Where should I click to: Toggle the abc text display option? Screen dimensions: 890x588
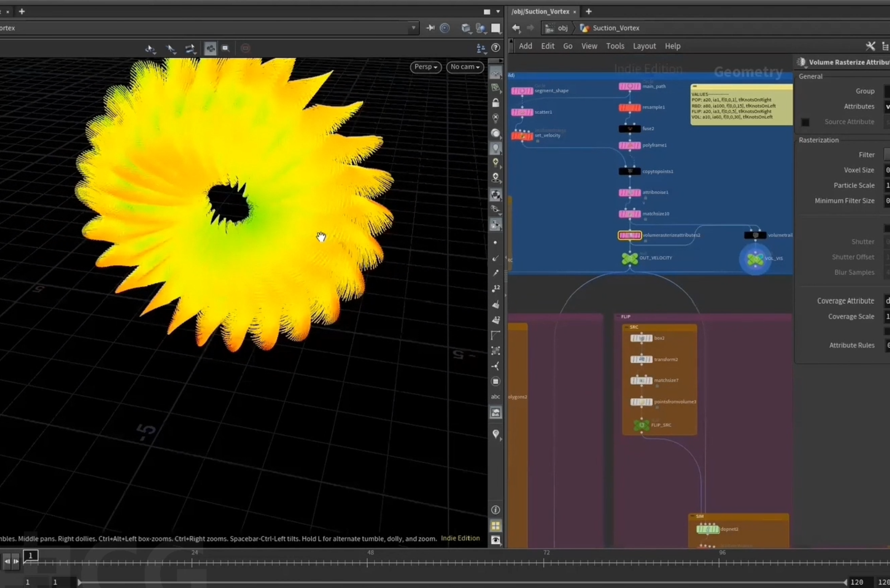[496, 396]
